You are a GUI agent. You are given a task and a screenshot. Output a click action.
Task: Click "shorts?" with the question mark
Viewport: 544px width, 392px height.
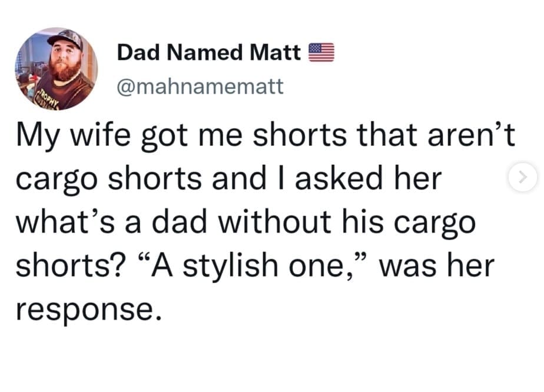tap(69, 265)
